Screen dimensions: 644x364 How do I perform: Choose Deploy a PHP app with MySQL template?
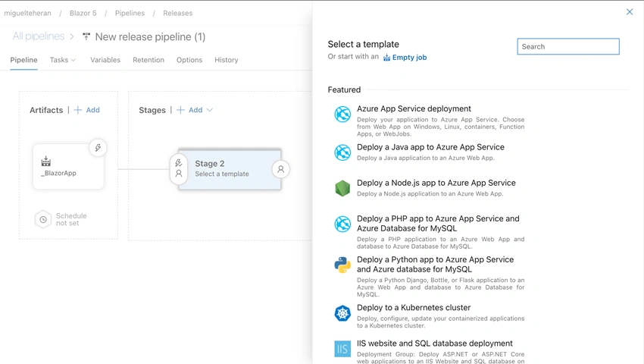pos(429,234)
